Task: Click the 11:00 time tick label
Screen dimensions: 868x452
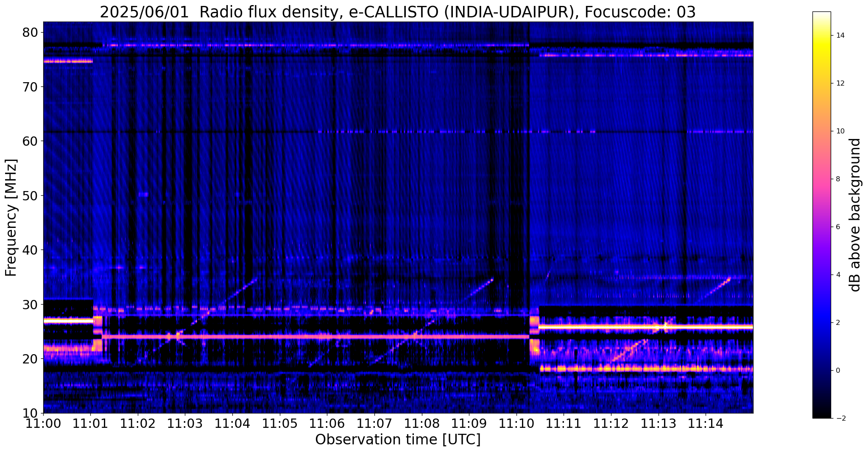Action: (43, 424)
